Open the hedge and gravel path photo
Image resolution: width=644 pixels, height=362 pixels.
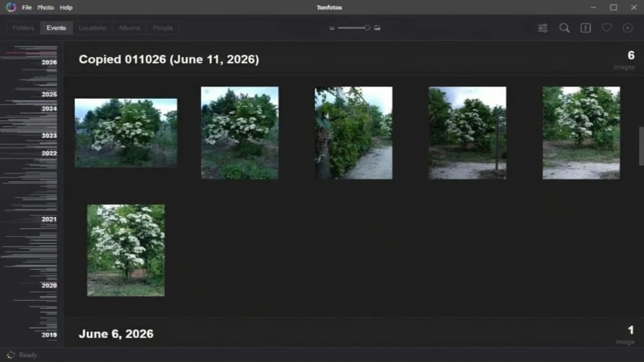tap(354, 133)
